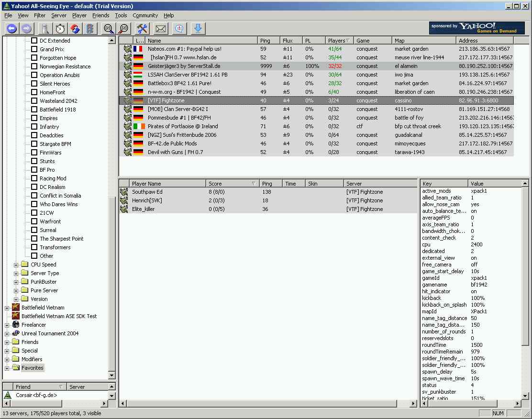
Task: Open the View menu
Action: pyautogui.click(x=23, y=15)
